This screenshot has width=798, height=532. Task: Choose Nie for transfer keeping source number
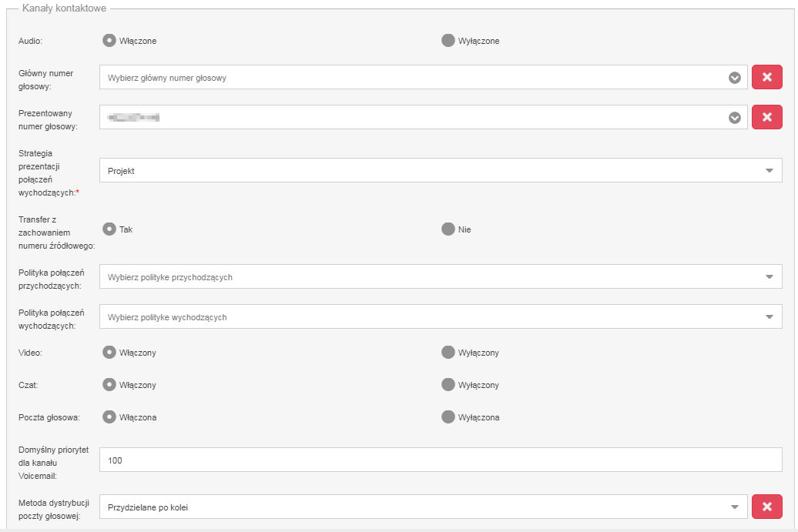point(448,229)
